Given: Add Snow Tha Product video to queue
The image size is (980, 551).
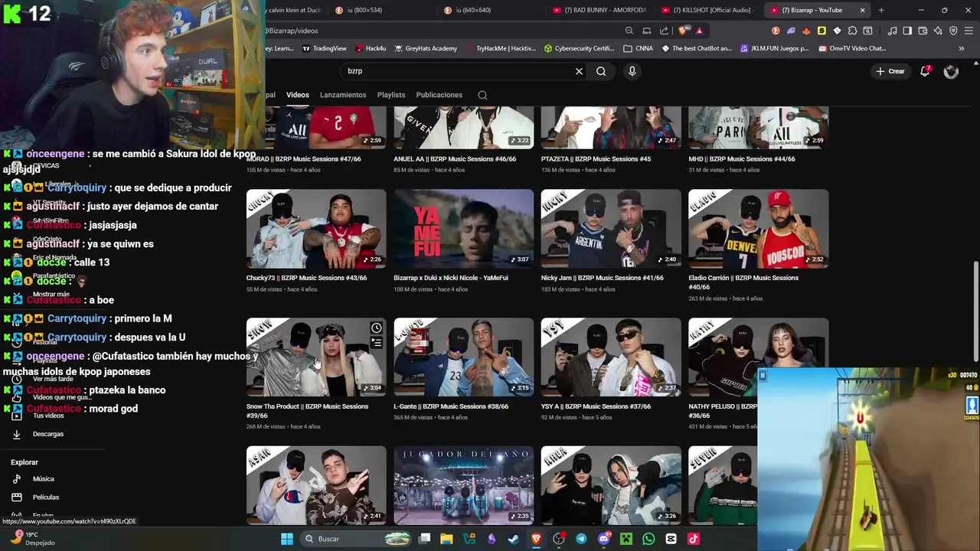Looking at the screenshot, I should (x=376, y=344).
